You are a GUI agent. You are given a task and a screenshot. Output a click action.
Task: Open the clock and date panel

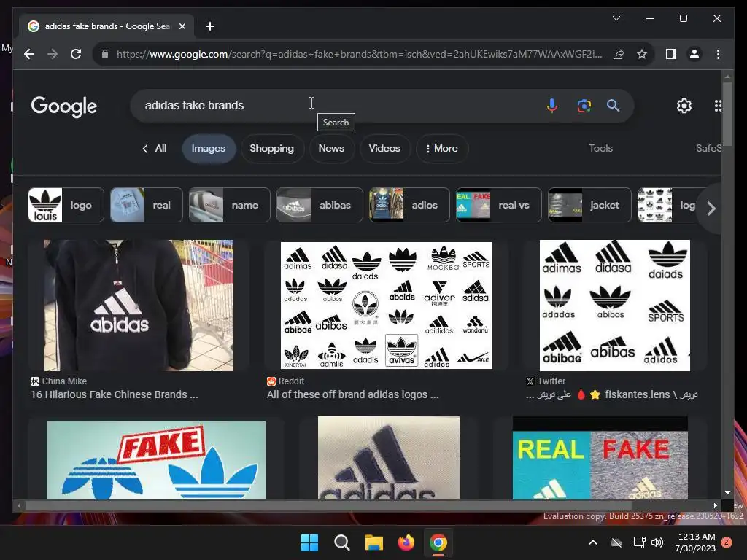pos(695,542)
